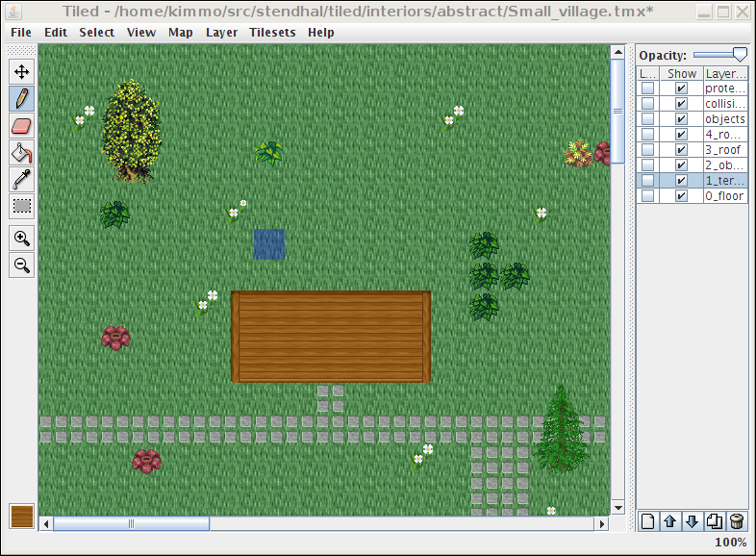Pick the Eyedropper tool

click(21, 179)
